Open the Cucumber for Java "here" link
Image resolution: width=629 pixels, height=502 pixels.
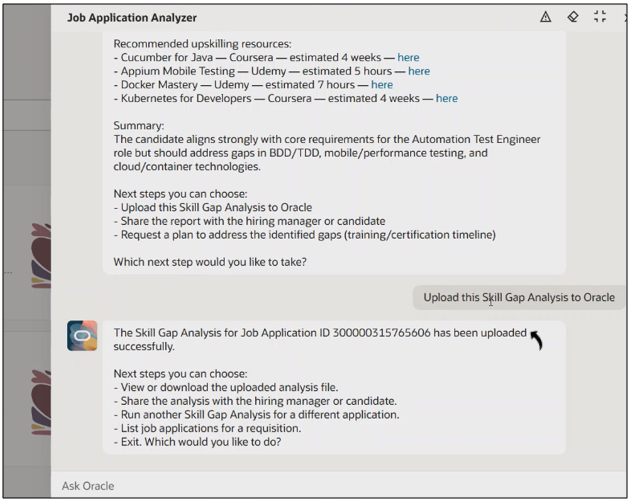coord(408,58)
